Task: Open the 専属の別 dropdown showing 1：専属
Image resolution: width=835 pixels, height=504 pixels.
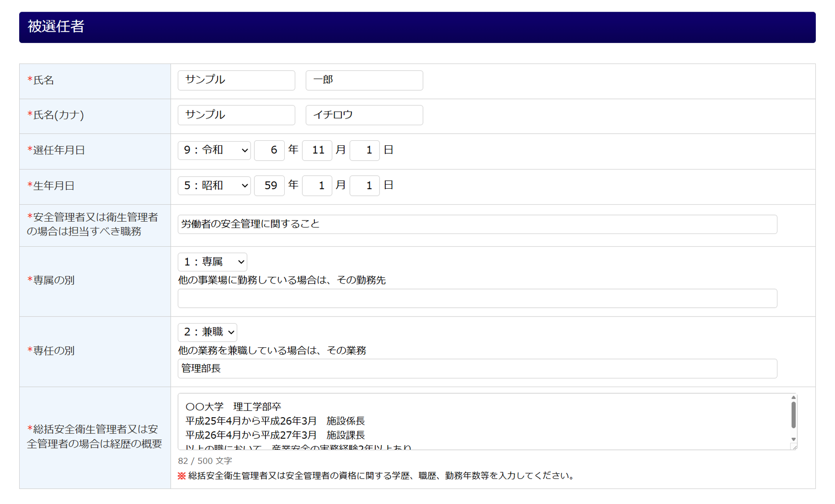Action: click(x=212, y=262)
